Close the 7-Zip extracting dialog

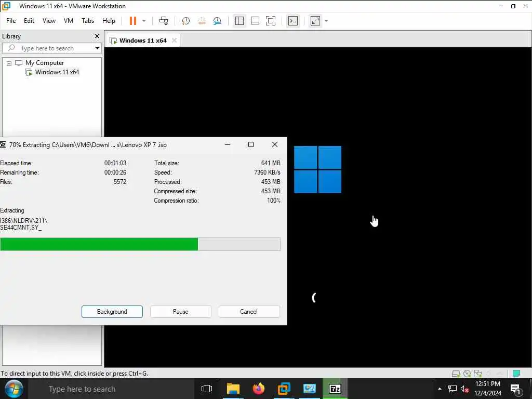(275, 144)
